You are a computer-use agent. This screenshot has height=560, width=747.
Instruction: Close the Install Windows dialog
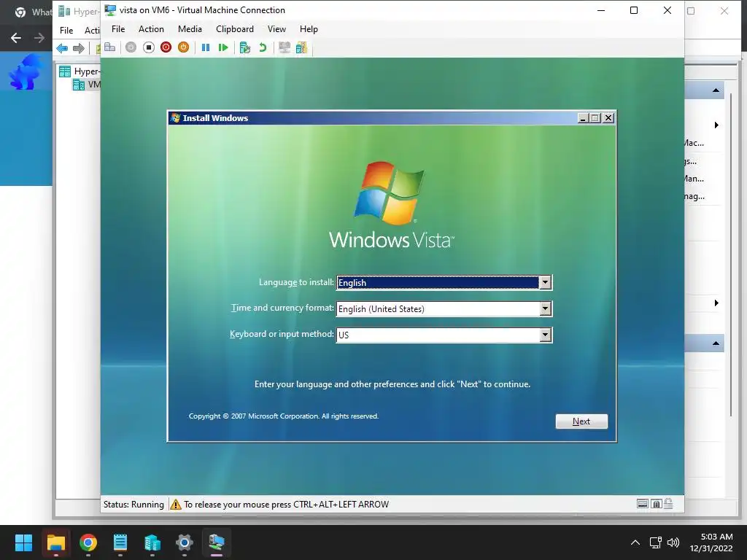point(608,118)
